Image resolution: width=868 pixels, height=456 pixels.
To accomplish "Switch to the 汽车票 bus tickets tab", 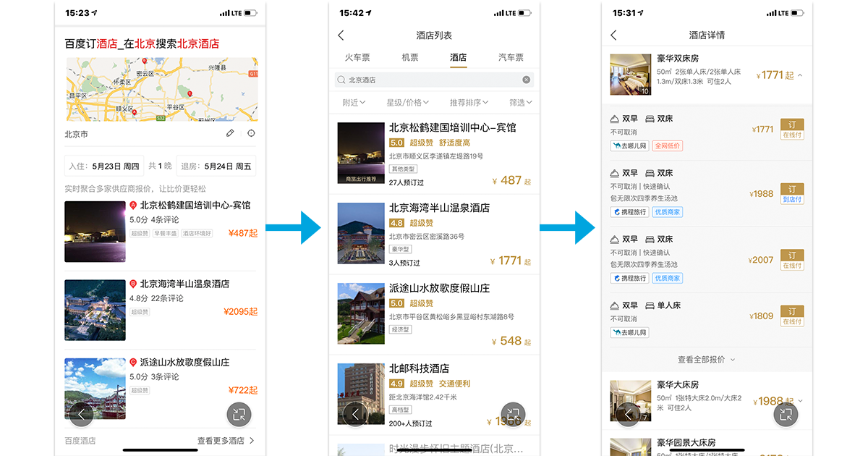I will [x=510, y=57].
